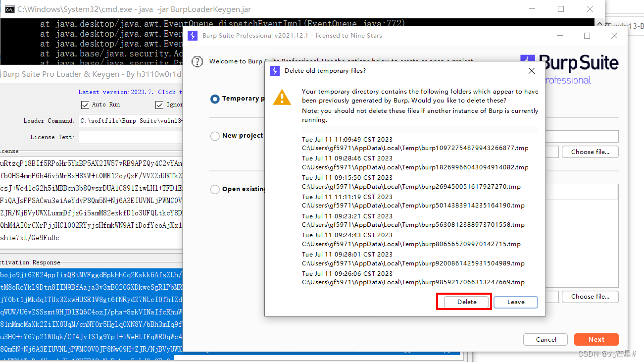Screen dimensions: 644x362
Task: Click the timestamp Tue Jul 11 11:09:49 CST 2023
Action: click(x=347, y=139)
